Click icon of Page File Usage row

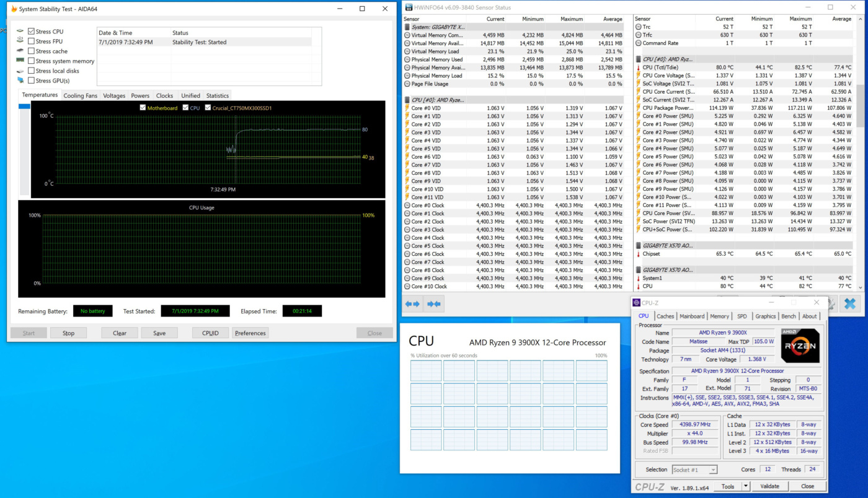(x=407, y=84)
